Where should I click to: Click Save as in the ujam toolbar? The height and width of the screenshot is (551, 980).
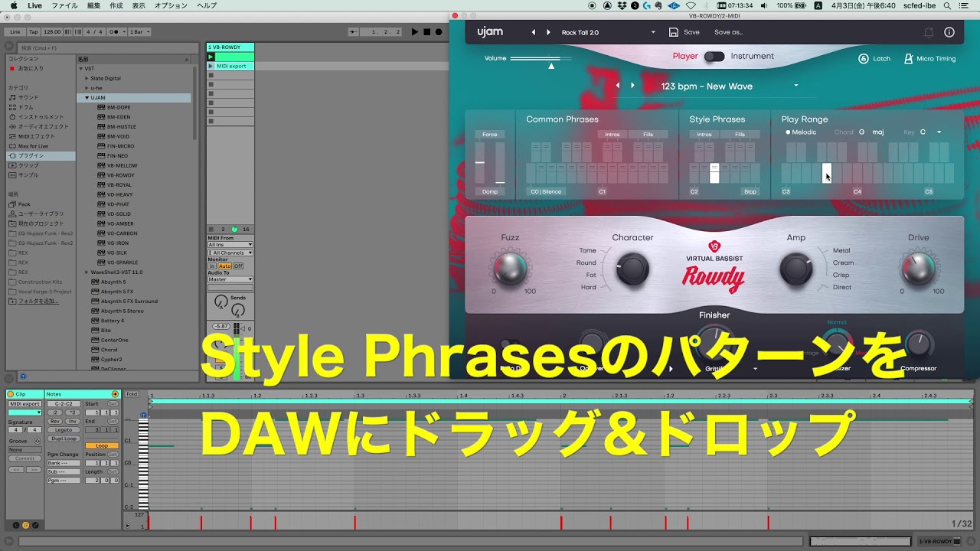coord(728,31)
